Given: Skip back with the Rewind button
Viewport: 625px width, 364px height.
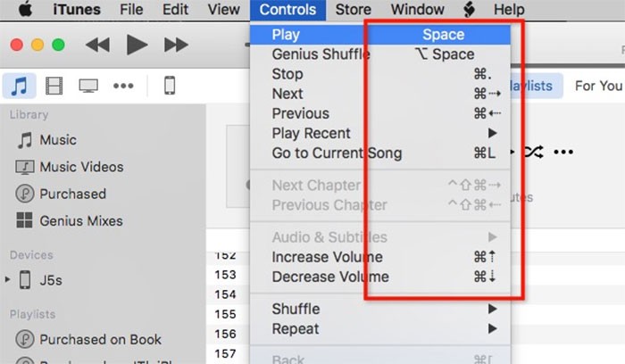Looking at the screenshot, I should click(x=97, y=45).
